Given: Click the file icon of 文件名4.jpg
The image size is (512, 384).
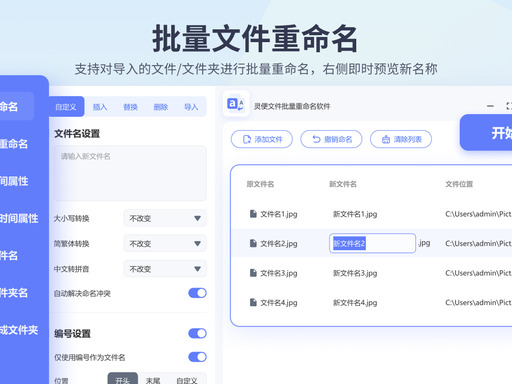Looking at the screenshot, I should 253,302.
